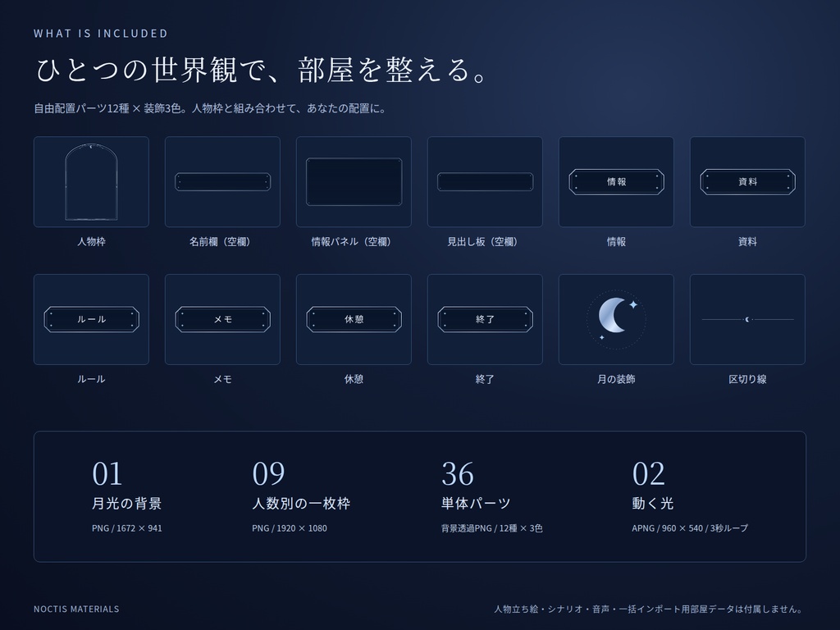Viewport: 840px width, 630px height.
Task: Click the PNG / 1672 × 941 spec text
Action: pos(127,528)
